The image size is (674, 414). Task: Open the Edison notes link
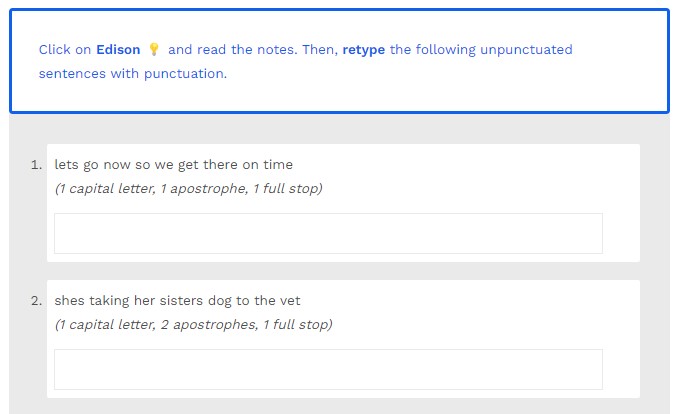118,49
